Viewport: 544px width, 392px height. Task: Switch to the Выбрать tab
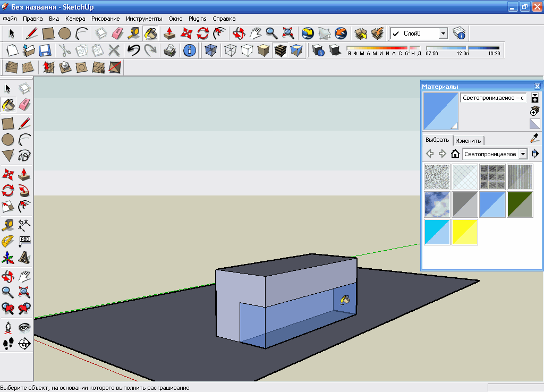click(437, 140)
